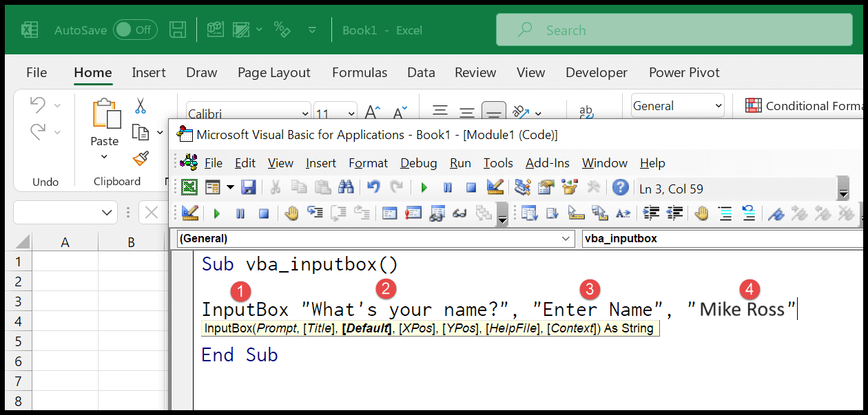Save the VBA project

pyautogui.click(x=249, y=187)
